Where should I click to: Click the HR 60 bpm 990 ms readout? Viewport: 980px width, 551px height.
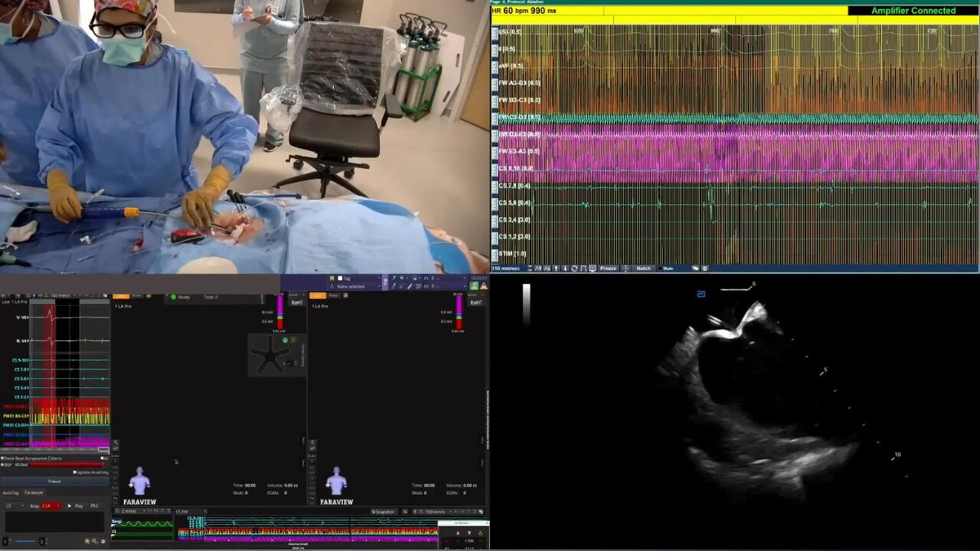[x=524, y=11]
